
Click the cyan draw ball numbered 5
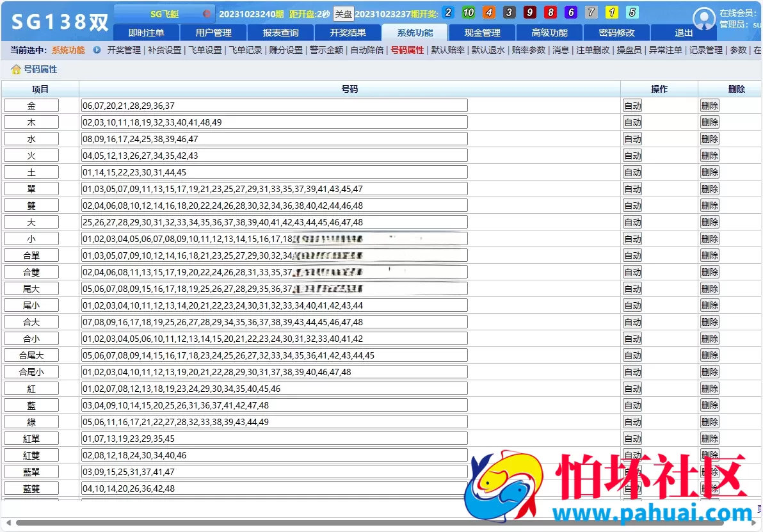(632, 13)
